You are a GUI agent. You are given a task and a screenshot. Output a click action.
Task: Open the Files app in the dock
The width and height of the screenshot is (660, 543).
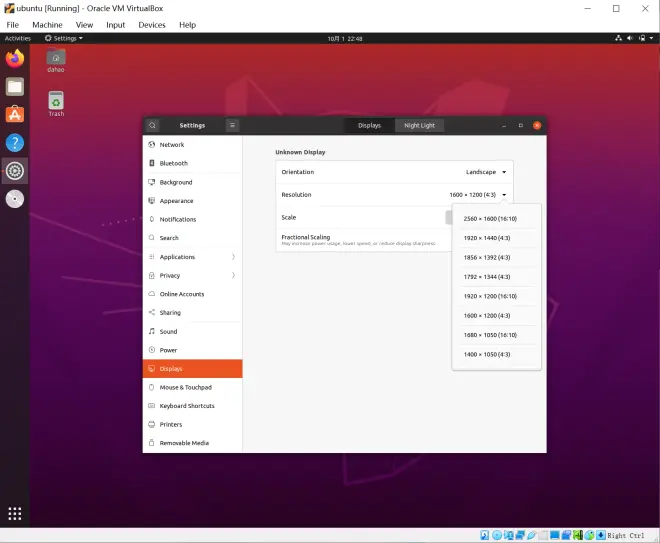pos(15,87)
